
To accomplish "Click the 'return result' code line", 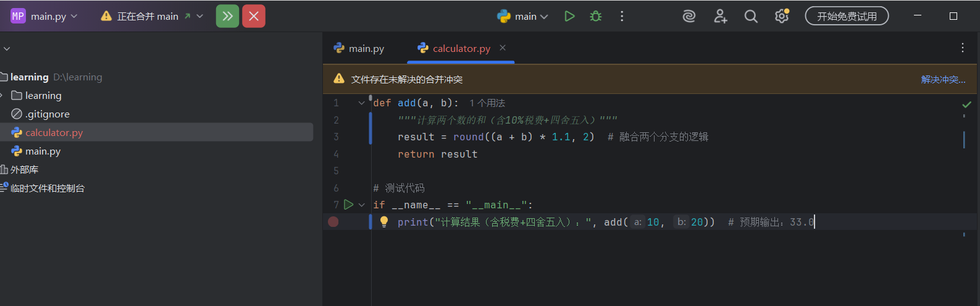I will (437, 154).
